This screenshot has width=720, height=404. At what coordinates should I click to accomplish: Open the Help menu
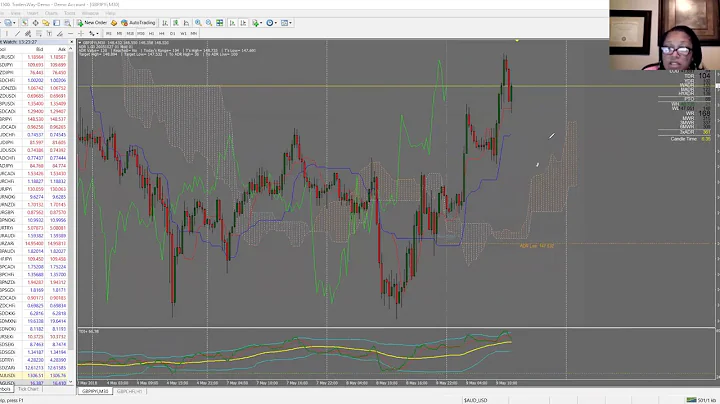pos(110,13)
